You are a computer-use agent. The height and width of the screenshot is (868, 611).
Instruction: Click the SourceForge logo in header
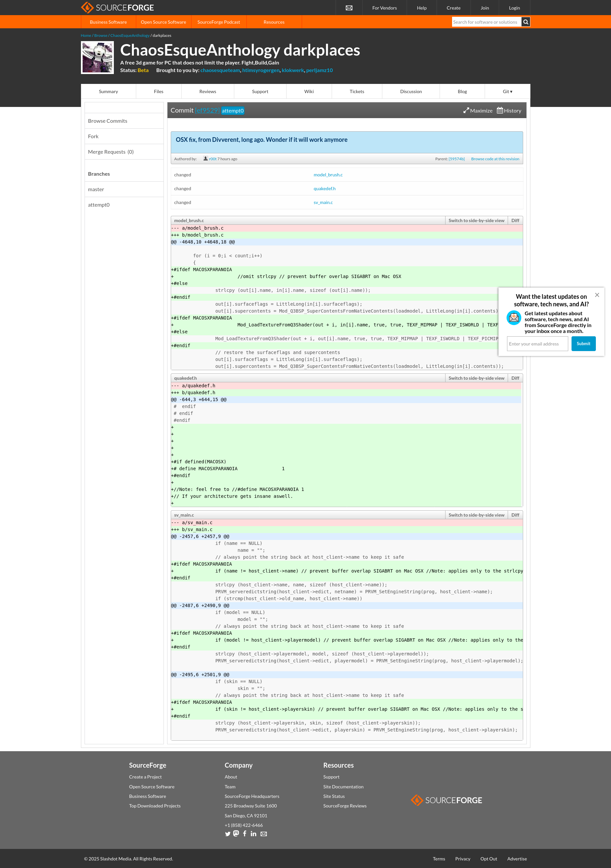click(x=117, y=8)
